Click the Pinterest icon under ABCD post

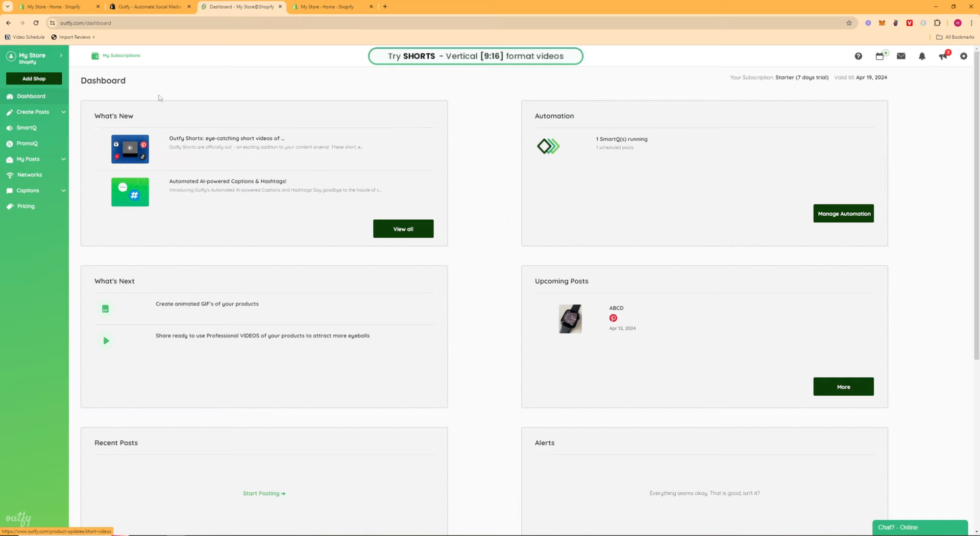tap(613, 318)
